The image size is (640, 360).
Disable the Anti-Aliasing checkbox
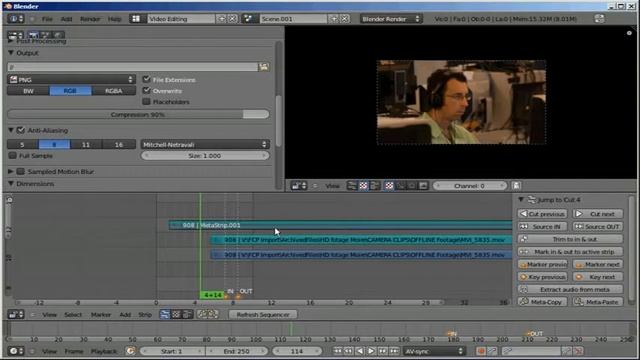(x=21, y=130)
